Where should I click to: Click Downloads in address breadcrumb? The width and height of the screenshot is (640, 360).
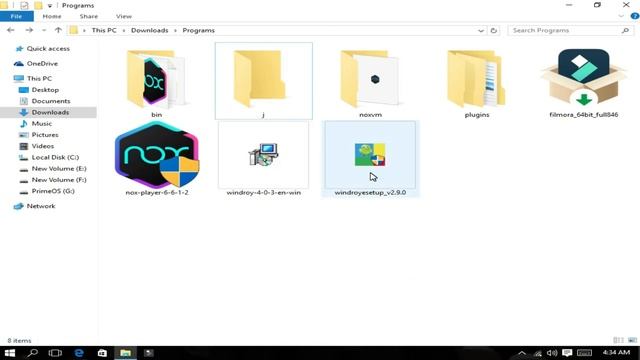coord(149,30)
